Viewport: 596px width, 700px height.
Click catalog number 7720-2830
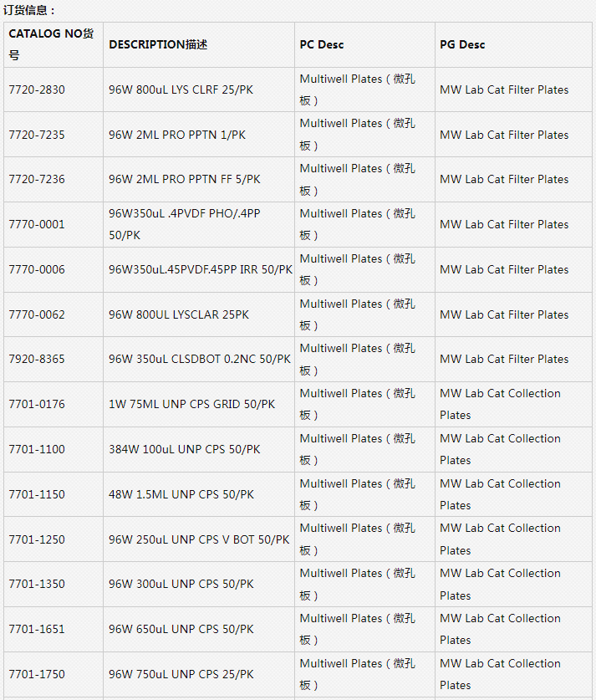click(37, 89)
